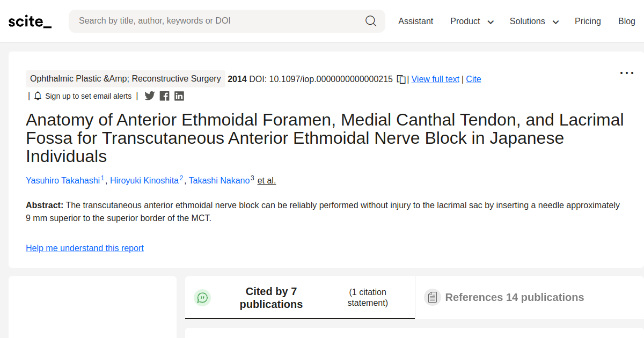Start a search with the magnifying glass icon
The width and height of the screenshot is (644, 338).
point(371,20)
